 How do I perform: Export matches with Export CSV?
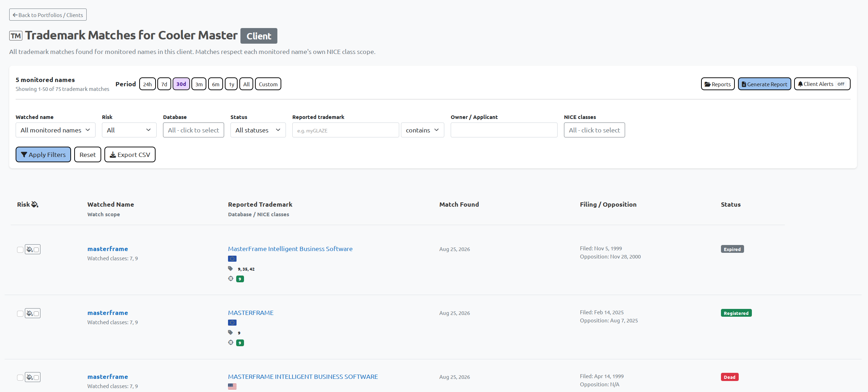[130, 154]
